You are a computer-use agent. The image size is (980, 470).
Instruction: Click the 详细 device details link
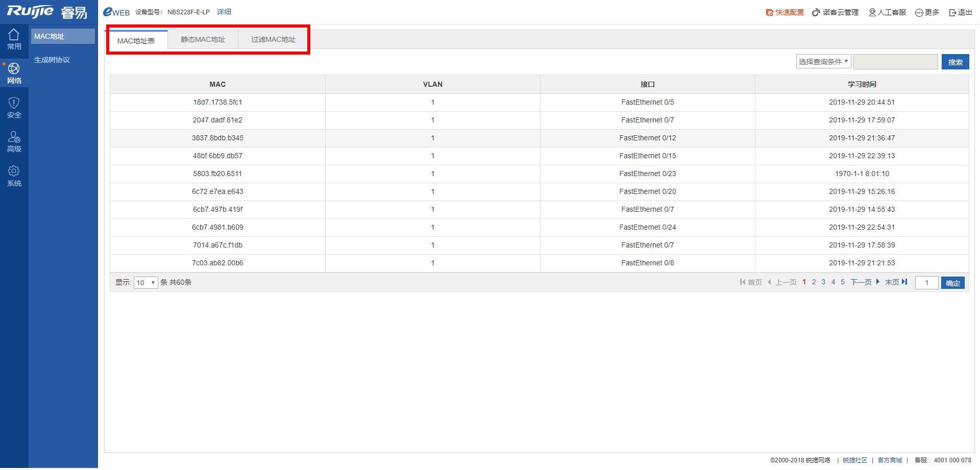point(224,12)
